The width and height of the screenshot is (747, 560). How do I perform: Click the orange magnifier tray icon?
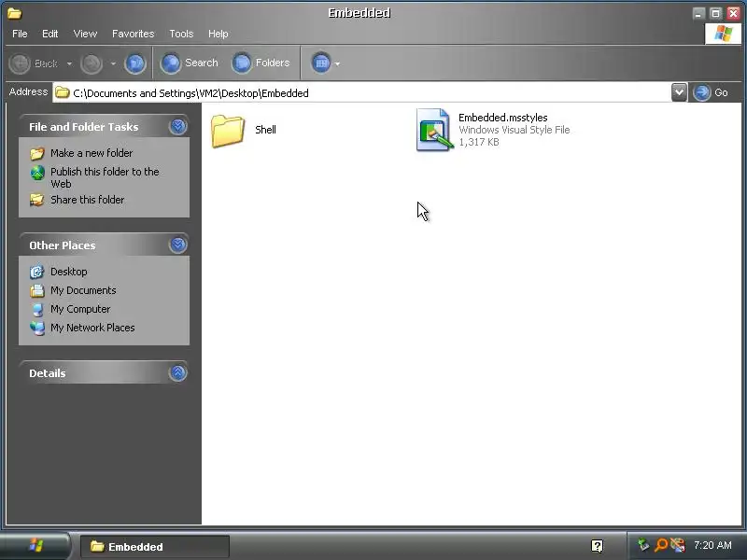(661, 544)
